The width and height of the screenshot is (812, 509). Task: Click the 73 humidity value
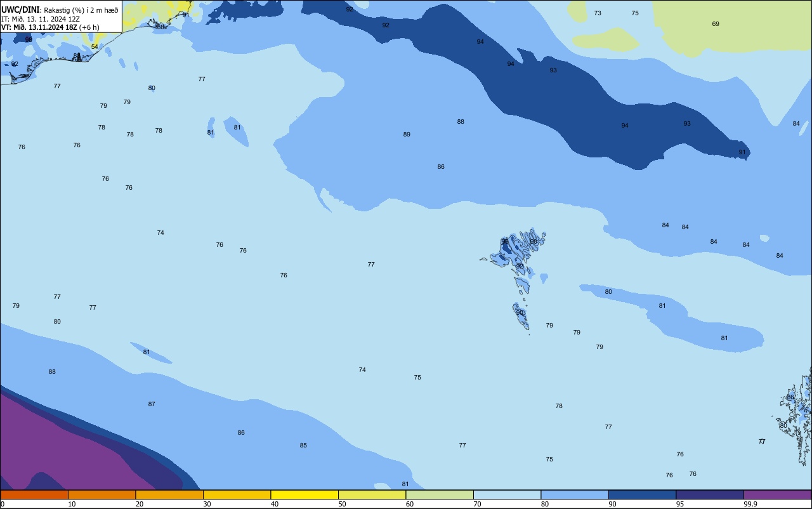tap(598, 13)
